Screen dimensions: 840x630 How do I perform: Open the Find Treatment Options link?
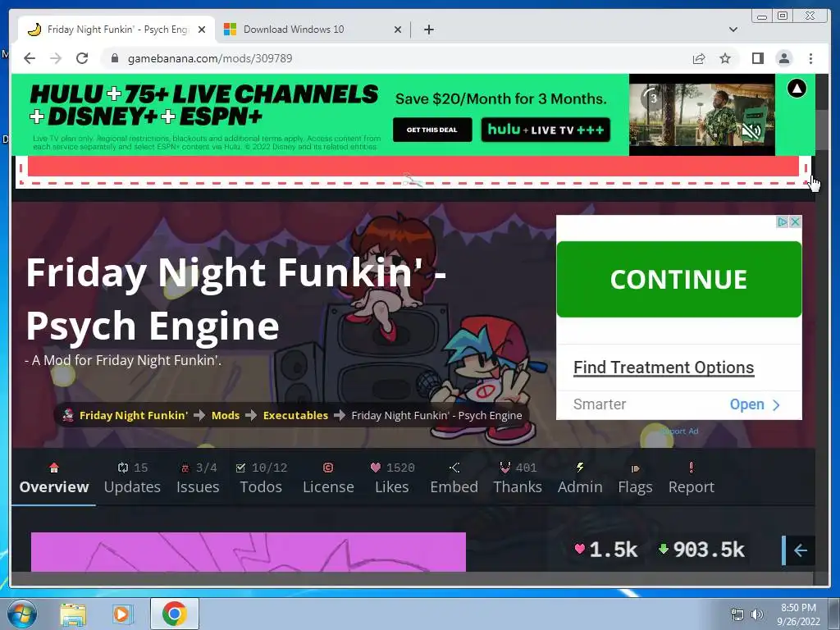click(x=663, y=367)
